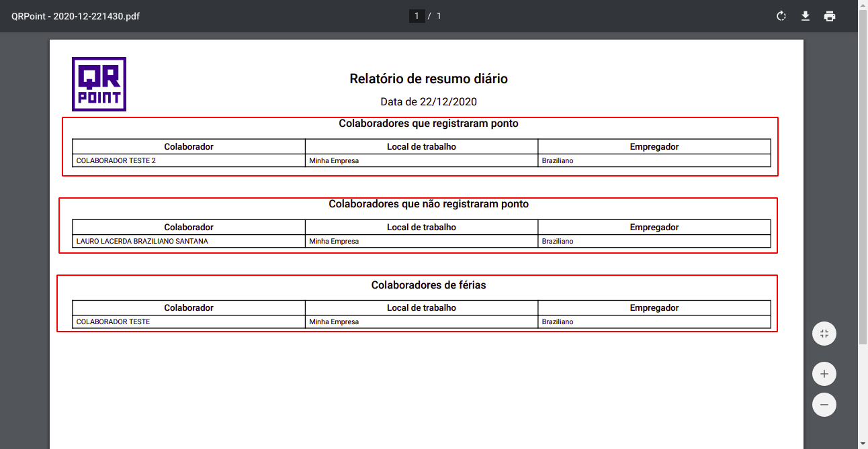Zoom out with the minus button
Screen dimensions: 868x449
824,405
